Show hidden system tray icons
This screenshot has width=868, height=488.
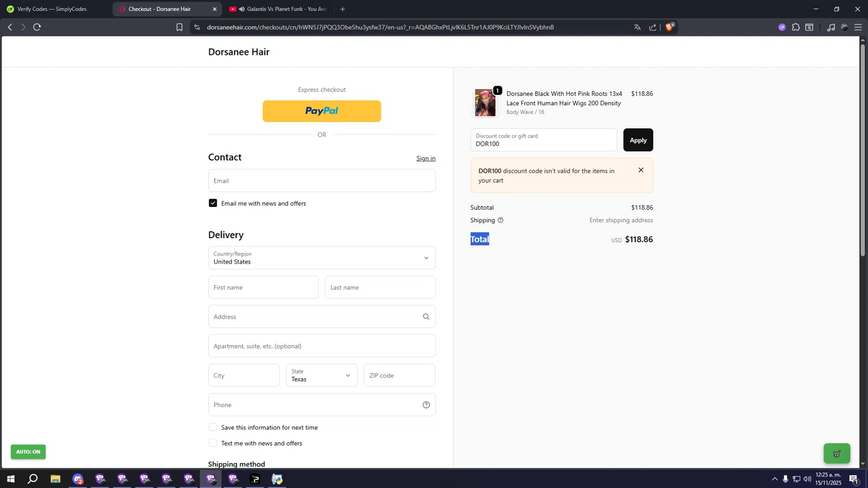pos(774,479)
